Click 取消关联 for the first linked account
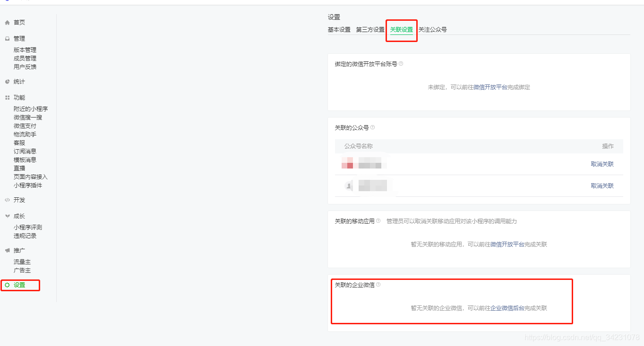This screenshot has width=644, height=346. click(x=602, y=163)
